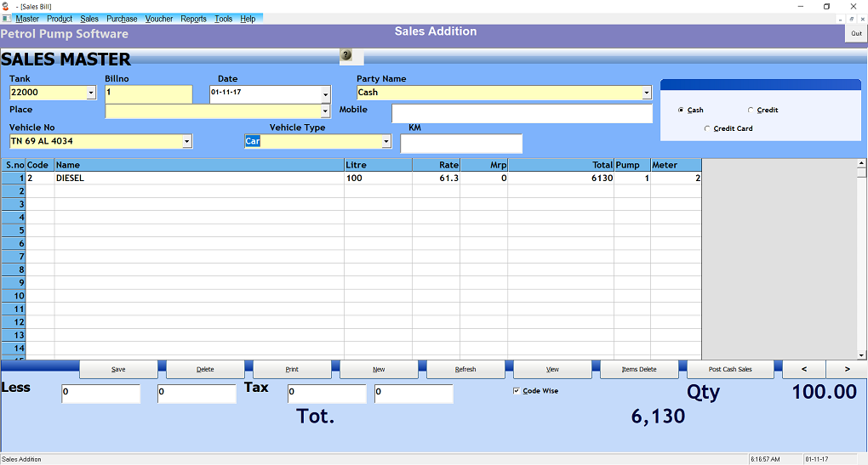Screen dimensions: 868x465
Task: Click the Post Cash Sales button
Action: 730,369
